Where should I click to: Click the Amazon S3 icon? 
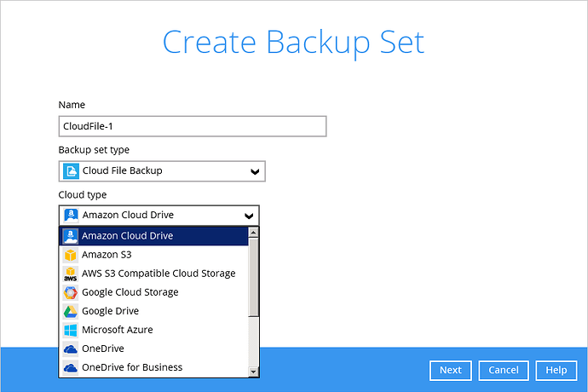click(x=70, y=255)
